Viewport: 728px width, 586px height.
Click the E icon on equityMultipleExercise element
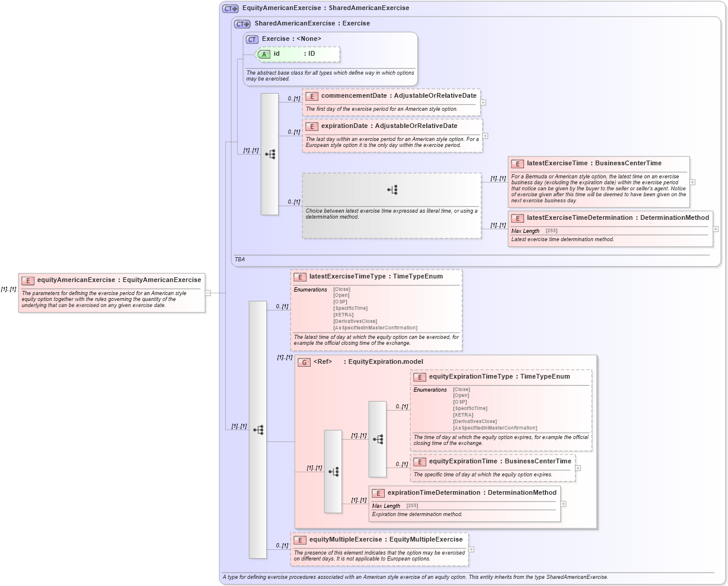301,540
